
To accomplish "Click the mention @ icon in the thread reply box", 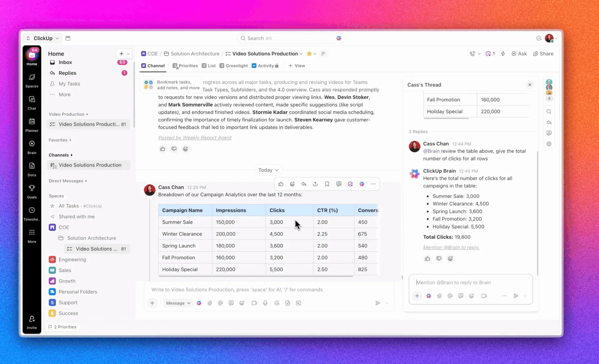I will click(450, 296).
